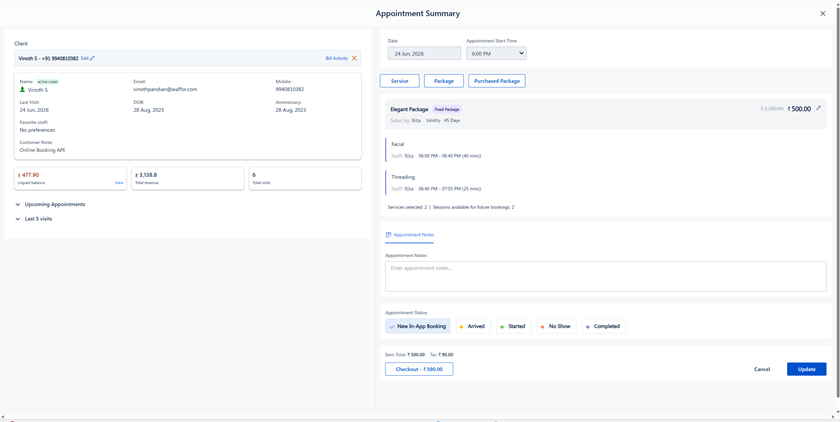Click the ACTIVE CLIENT badge
Image resolution: width=840 pixels, height=422 pixels.
click(48, 82)
